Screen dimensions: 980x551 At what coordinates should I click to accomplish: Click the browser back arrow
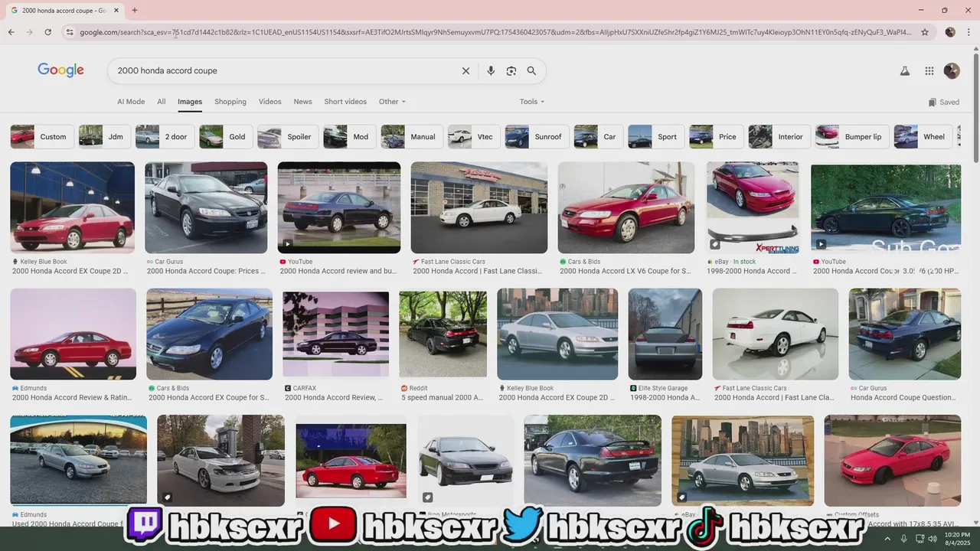click(11, 32)
